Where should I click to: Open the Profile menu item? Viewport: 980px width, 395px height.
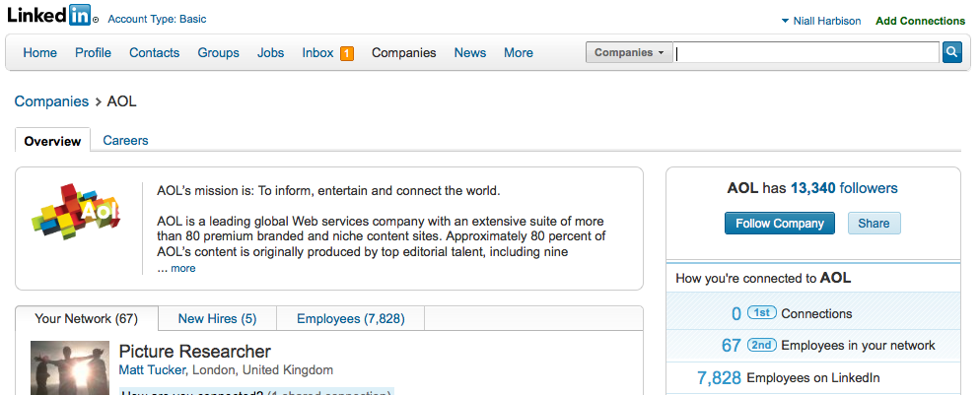93,53
